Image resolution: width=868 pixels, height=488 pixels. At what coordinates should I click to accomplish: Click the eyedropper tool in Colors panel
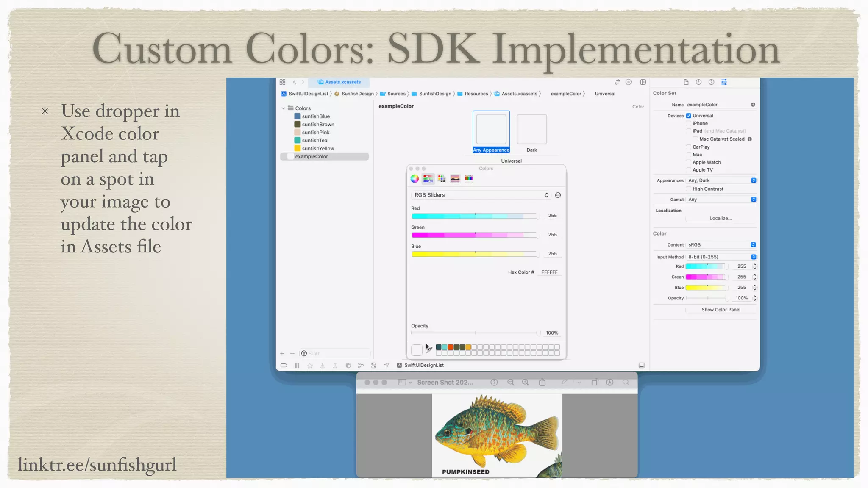(x=429, y=350)
